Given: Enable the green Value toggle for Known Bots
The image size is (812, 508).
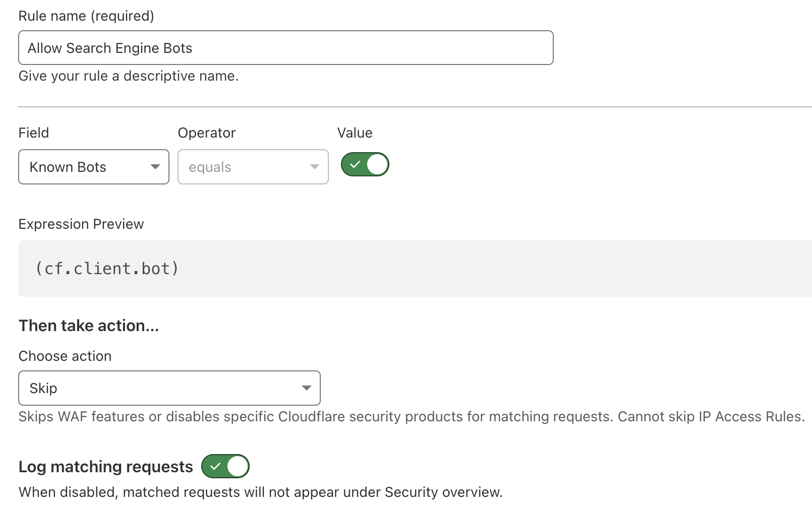Looking at the screenshot, I should tap(364, 164).
